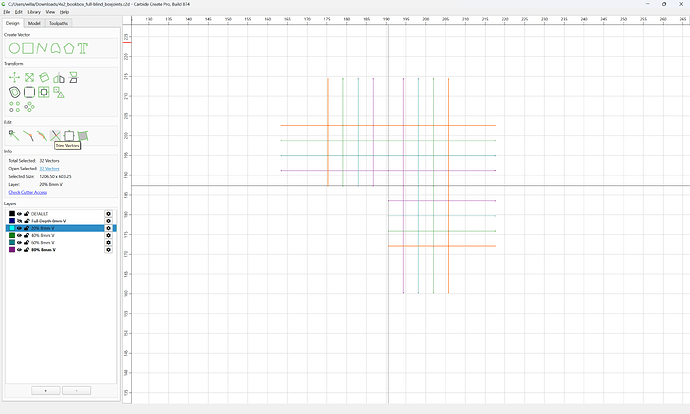Select the Circle vector tool

point(15,48)
